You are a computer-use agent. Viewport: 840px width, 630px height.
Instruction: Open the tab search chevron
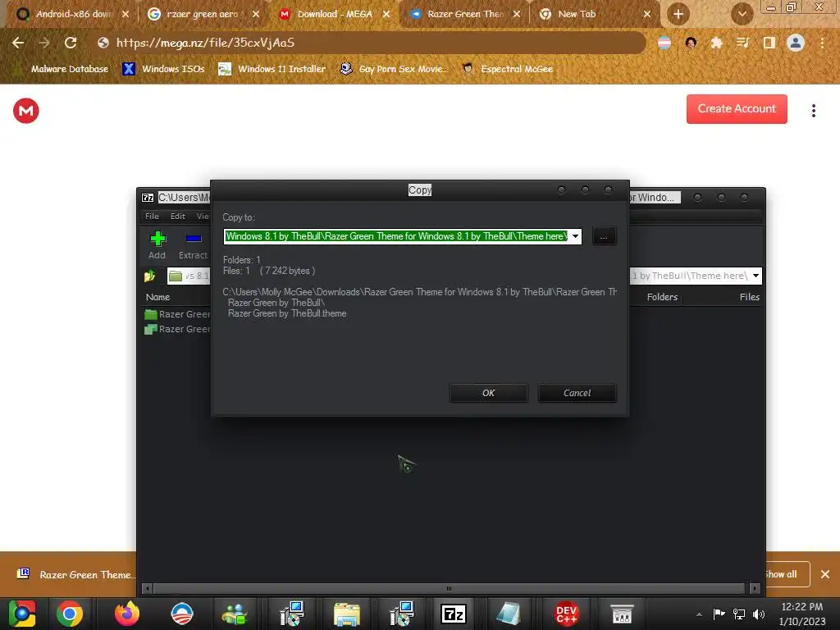click(x=742, y=15)
